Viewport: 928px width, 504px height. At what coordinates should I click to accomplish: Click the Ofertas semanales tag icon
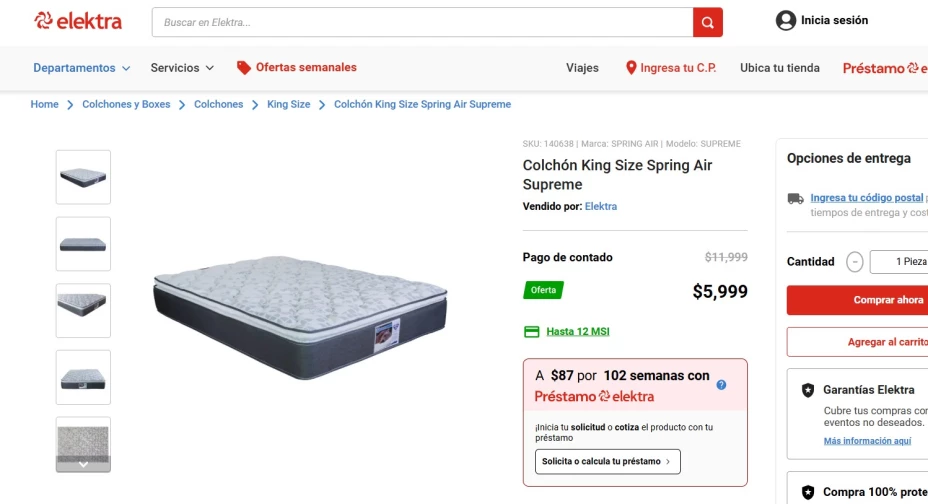(243, 68)
